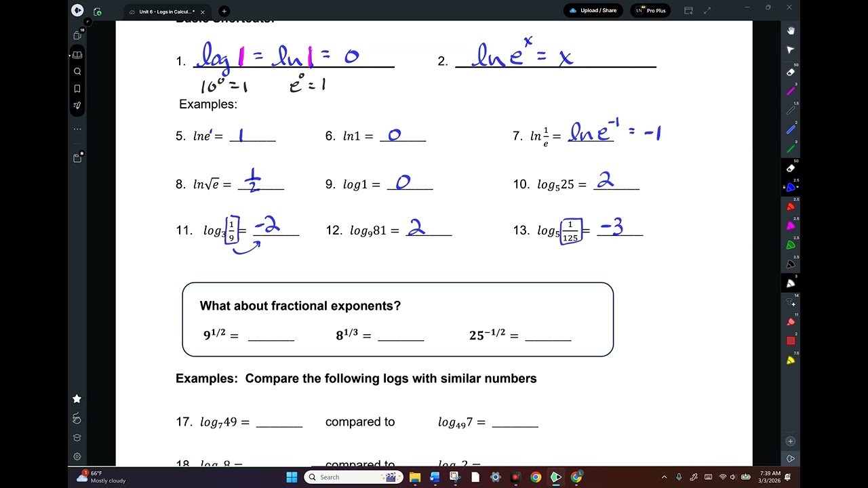The height and width of the screenshot is (488, 868).
Task: Collapse the right tools toolbar
Action: click(791, 459)
